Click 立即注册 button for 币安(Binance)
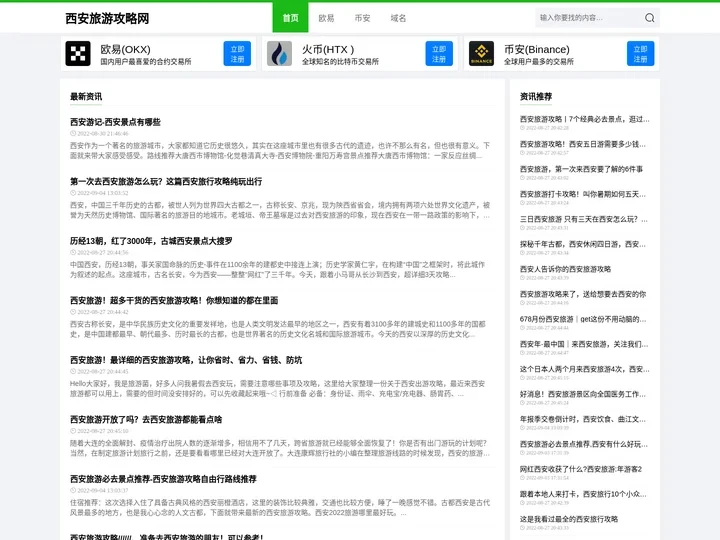This screenshot has height=540, width=720. point(641,54)
